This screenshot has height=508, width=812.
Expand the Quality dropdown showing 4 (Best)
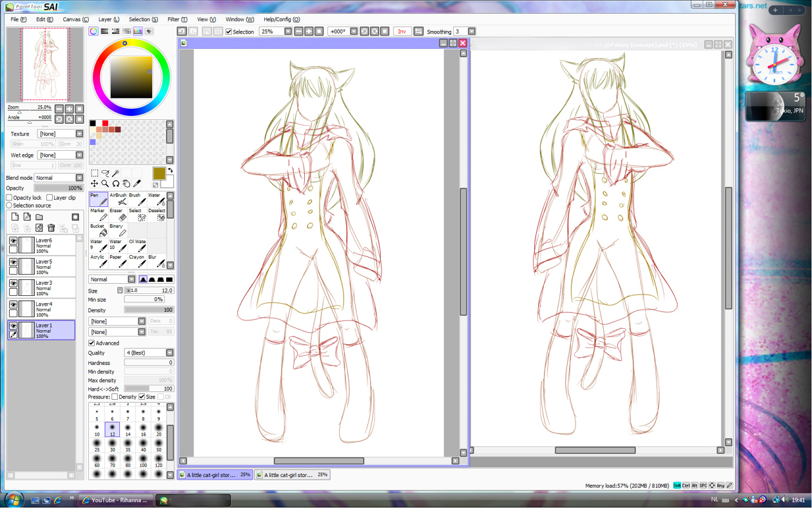169,353
